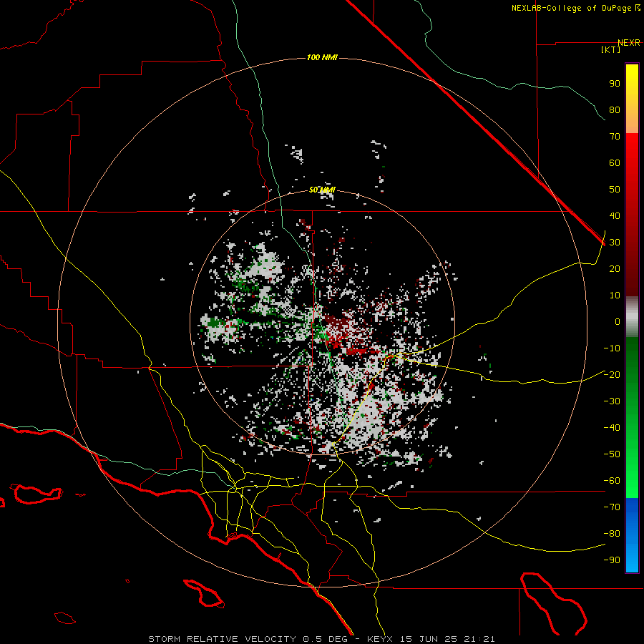Pick the bright red segment of the color bar
Image resolution: width=644 pixels, height=644 pixels.
[632, 150]
